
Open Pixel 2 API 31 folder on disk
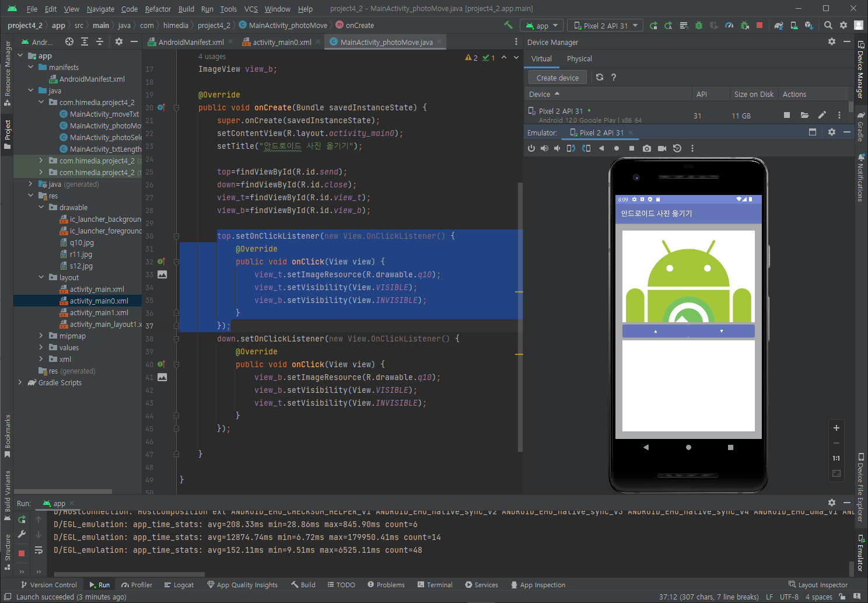[804, 115]
